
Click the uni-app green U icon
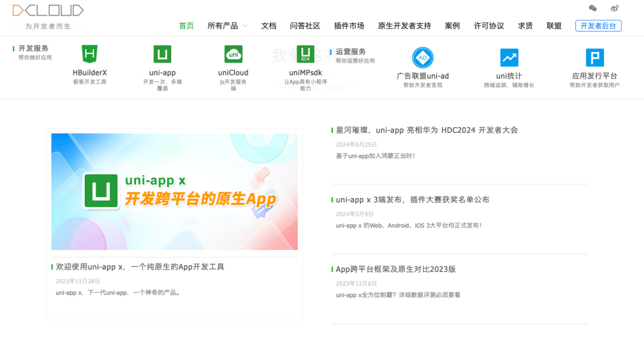pyautogui.click(x=162, y=54)
